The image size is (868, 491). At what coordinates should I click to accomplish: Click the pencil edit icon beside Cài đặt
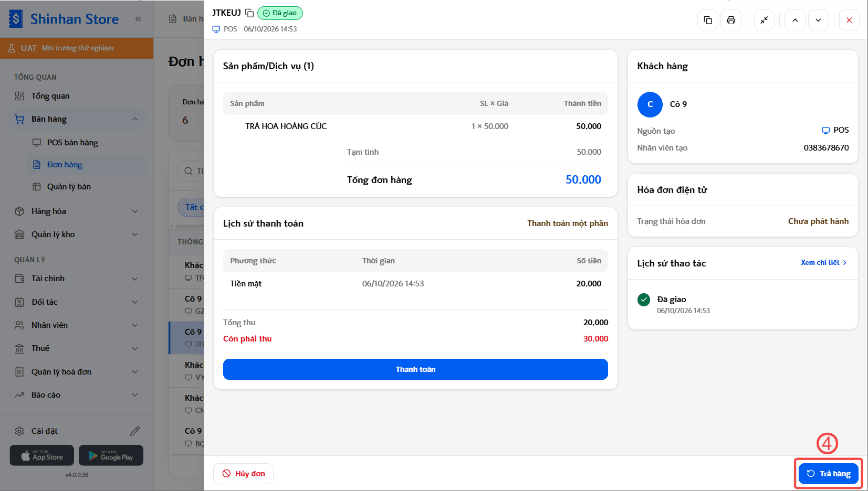click(x=135, y=431)
